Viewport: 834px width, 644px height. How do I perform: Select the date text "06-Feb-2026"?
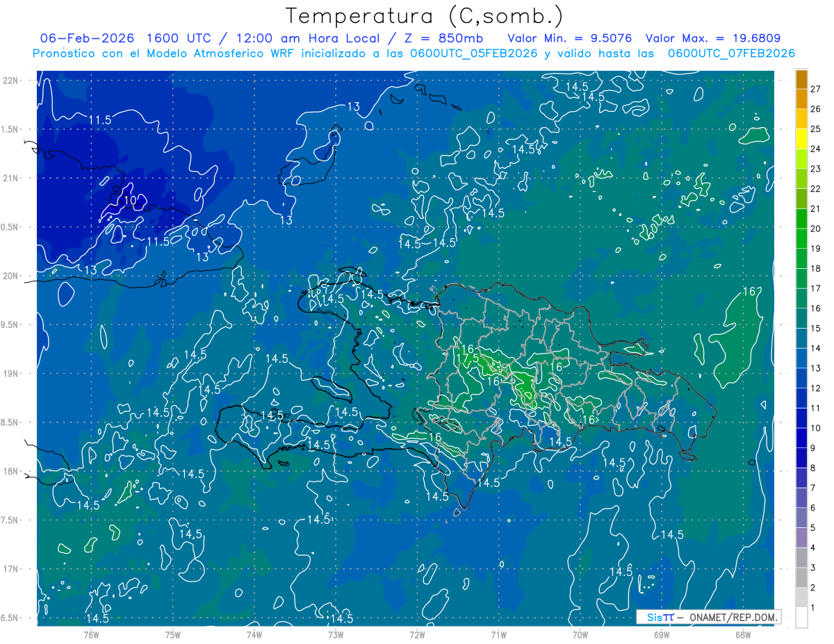point(87,38)
